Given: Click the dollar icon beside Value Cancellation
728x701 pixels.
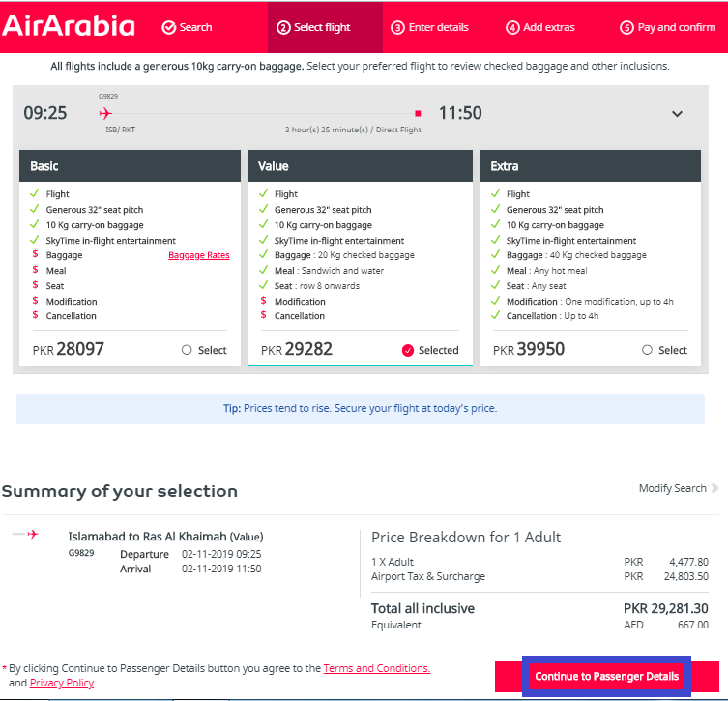Looking at the screenshot, I should (263, 315).
